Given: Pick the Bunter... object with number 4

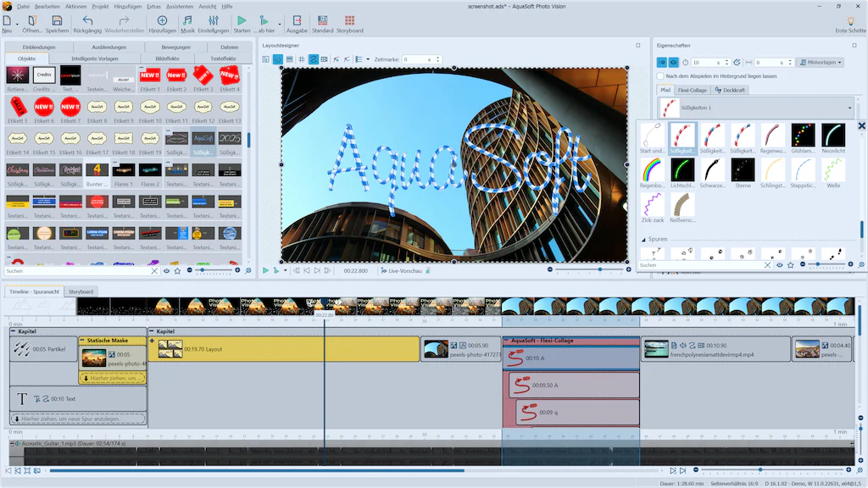Looking at the screenshot, I should (x=97, y=174).
